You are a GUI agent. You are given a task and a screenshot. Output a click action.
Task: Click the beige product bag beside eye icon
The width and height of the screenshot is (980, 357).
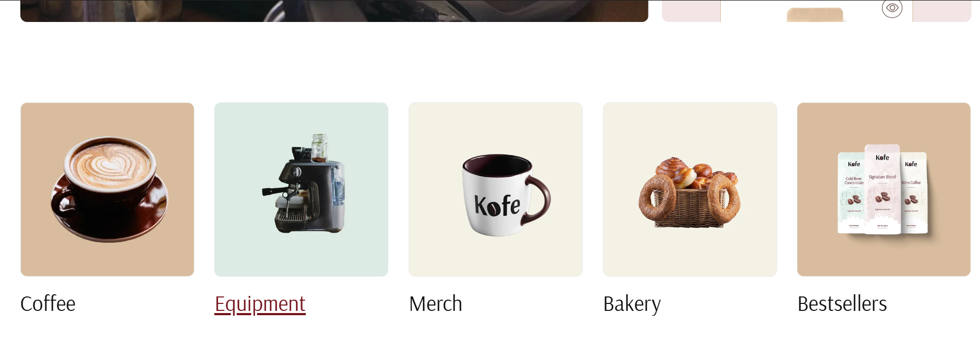(815, 15)
